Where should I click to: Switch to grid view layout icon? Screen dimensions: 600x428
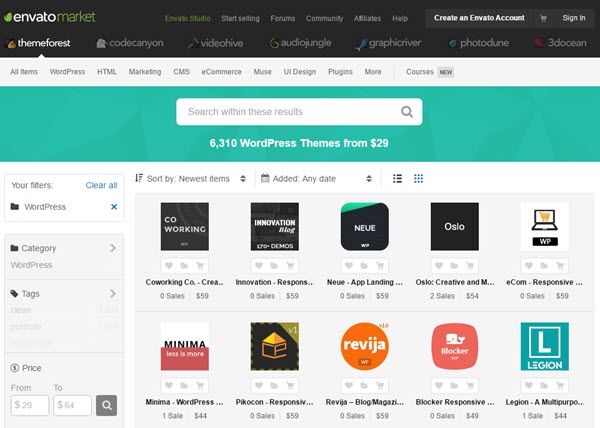pos(418,179)
